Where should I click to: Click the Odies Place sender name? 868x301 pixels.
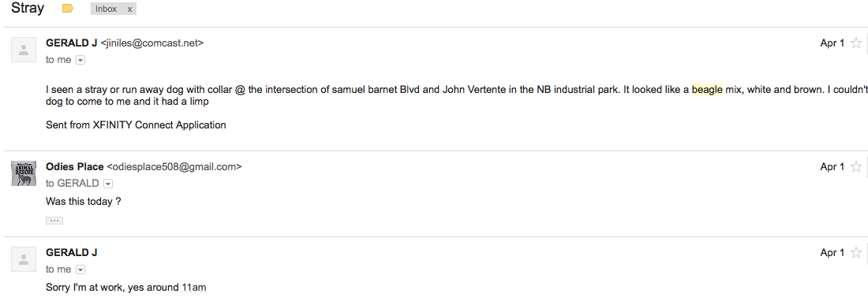[75, 167]
